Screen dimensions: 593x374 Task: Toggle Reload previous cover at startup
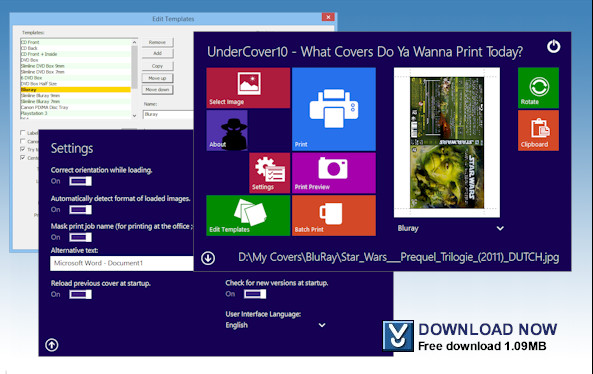80,294
